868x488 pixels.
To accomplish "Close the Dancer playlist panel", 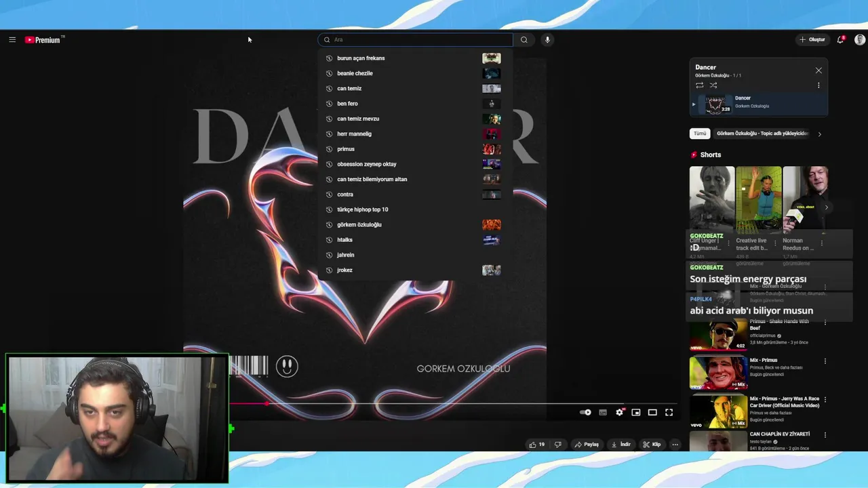I will point(818,70).
